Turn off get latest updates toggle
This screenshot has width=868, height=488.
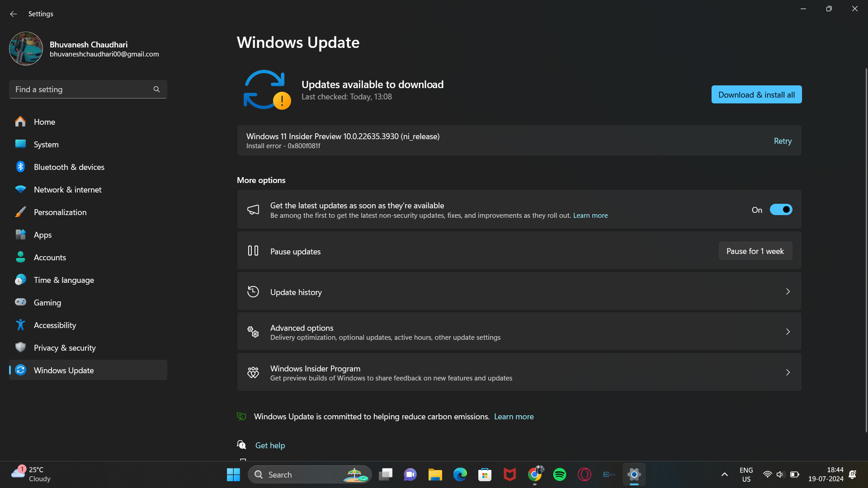point(781,210)
